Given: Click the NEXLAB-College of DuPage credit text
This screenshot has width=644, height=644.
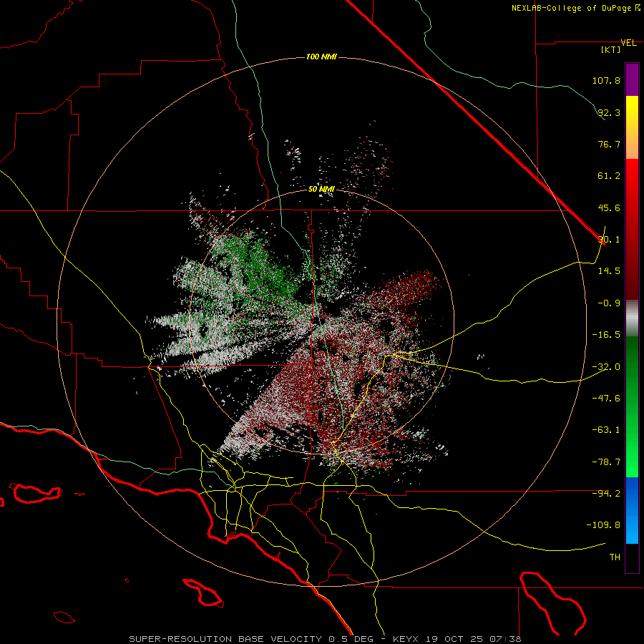Looking at the screenshot, I should (575, 8).
